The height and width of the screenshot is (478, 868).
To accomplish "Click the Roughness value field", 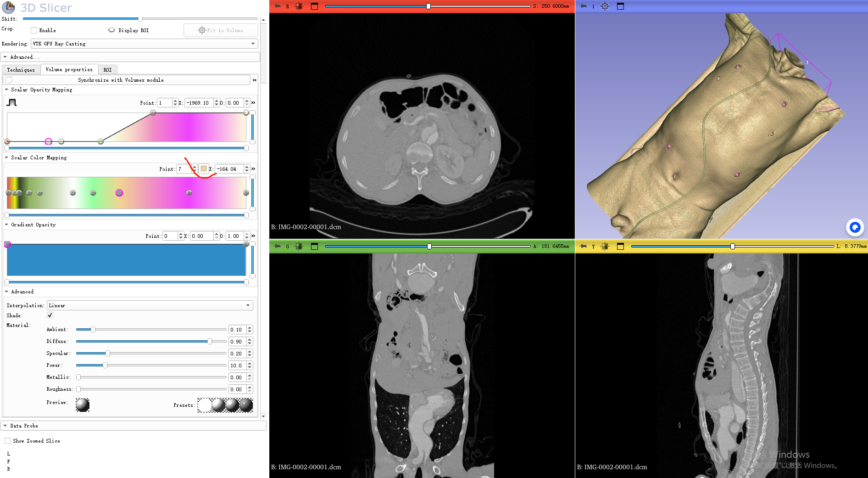I will point(237,389).
